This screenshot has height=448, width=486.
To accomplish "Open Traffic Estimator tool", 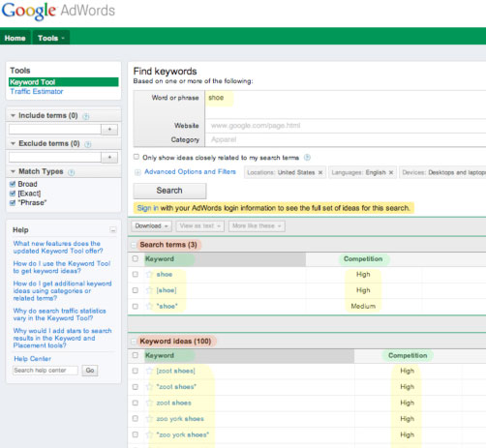I will [37, 92].
